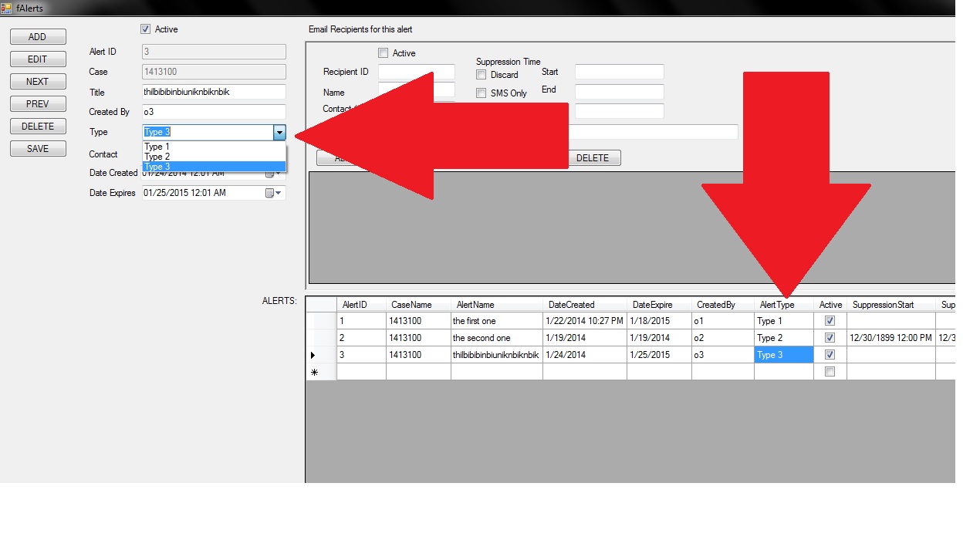Click the new row asterisk marker in grid
This screenshot has width=980, height=537.
[314, 373]
